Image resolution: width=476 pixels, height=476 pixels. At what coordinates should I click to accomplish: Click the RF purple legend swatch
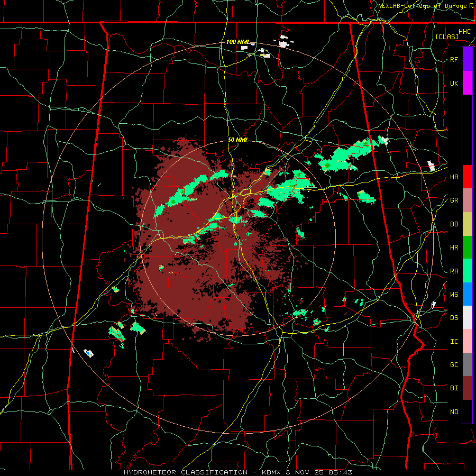[467, 59]
